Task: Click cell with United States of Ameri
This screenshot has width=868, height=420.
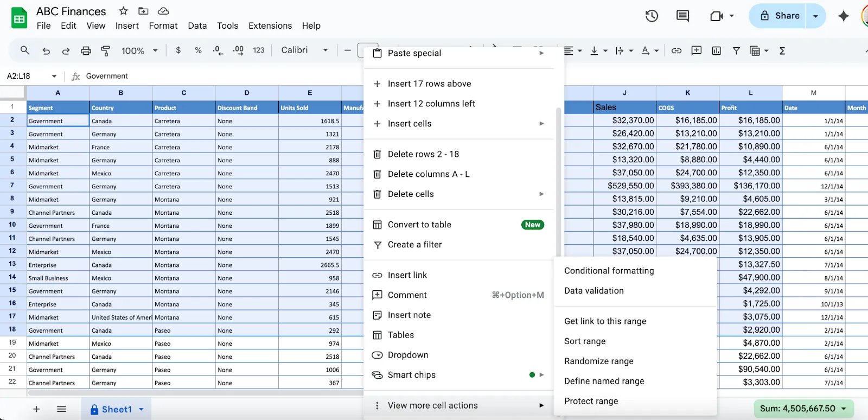Action: (x=121, y=317)
